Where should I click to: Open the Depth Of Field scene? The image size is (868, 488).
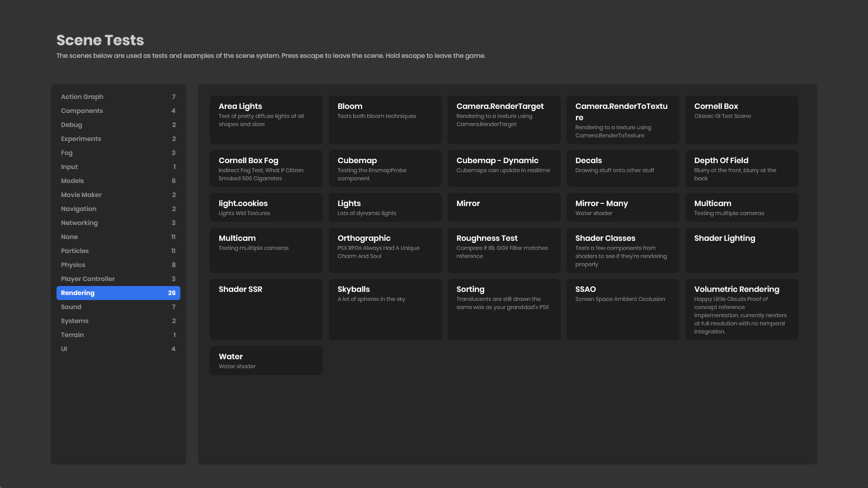pos(741,169)
